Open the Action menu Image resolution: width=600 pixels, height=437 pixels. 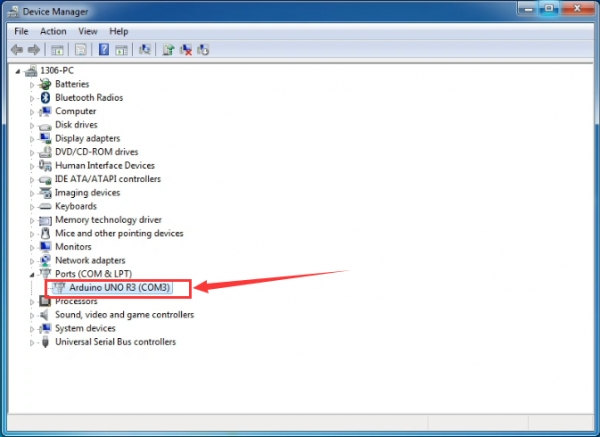click(x=53, y=31)
